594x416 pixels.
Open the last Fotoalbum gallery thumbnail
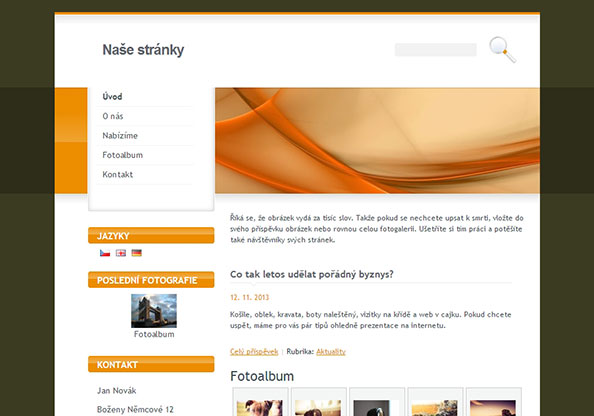coord(494,402)
